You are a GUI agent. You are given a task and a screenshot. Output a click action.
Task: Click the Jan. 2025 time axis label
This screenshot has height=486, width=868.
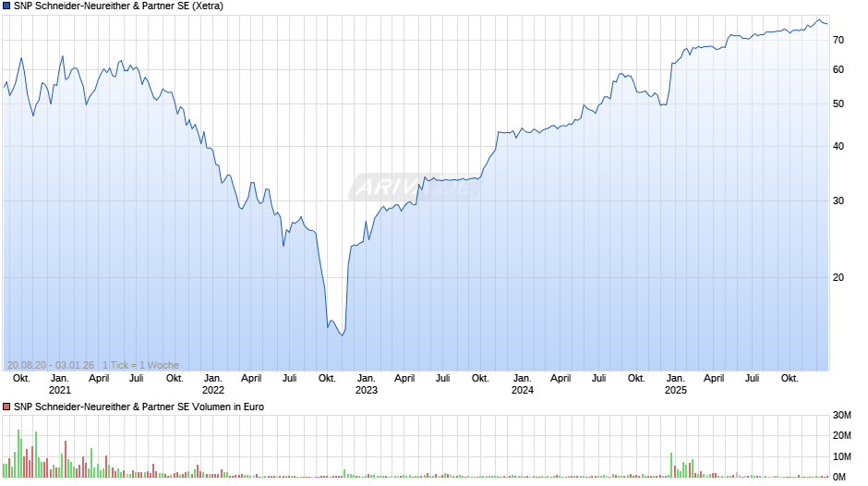tap(675, 384)
